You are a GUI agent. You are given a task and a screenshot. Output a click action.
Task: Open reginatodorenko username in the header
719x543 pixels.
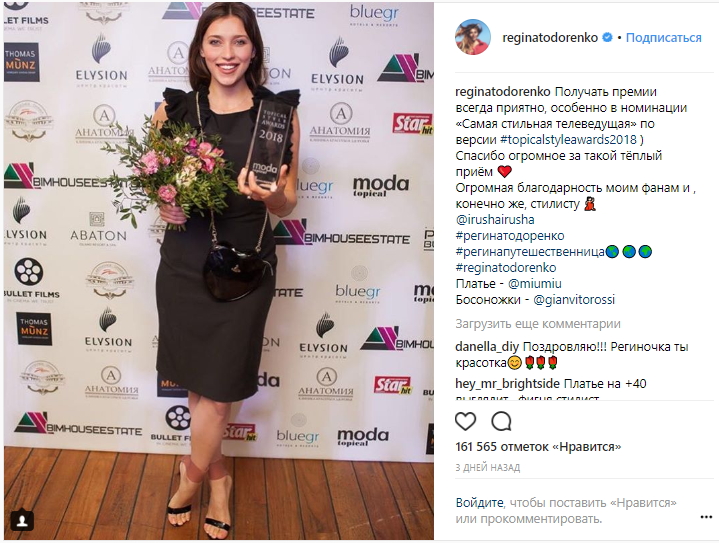[x=550, y=38]
